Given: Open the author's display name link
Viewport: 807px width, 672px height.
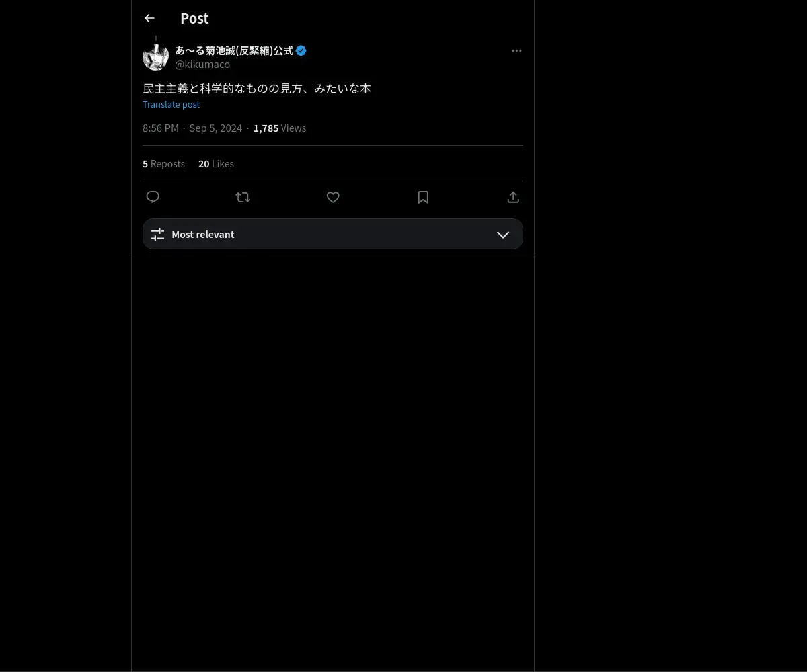Looking at the screenshot, I should click(234, 51).
